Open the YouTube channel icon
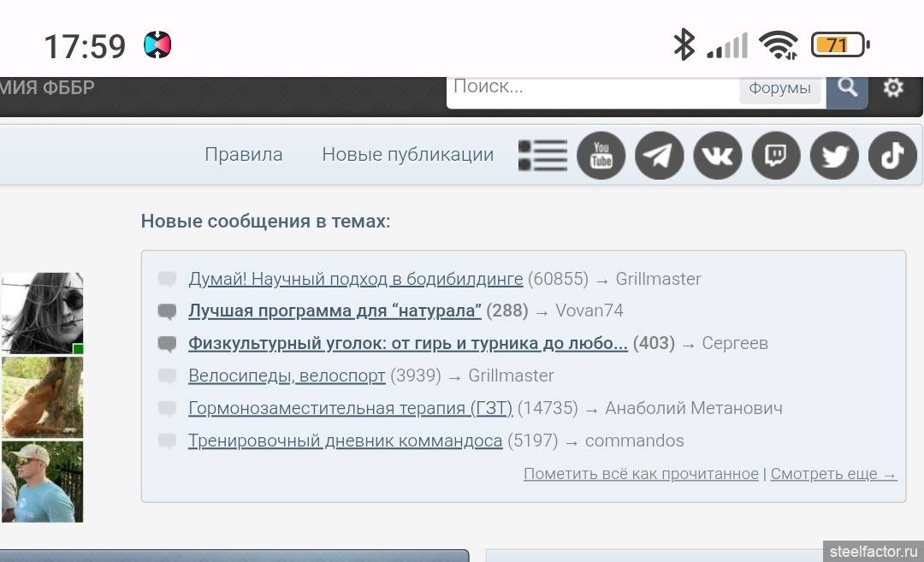Screen dimensions: 924x562 [601, 156]
